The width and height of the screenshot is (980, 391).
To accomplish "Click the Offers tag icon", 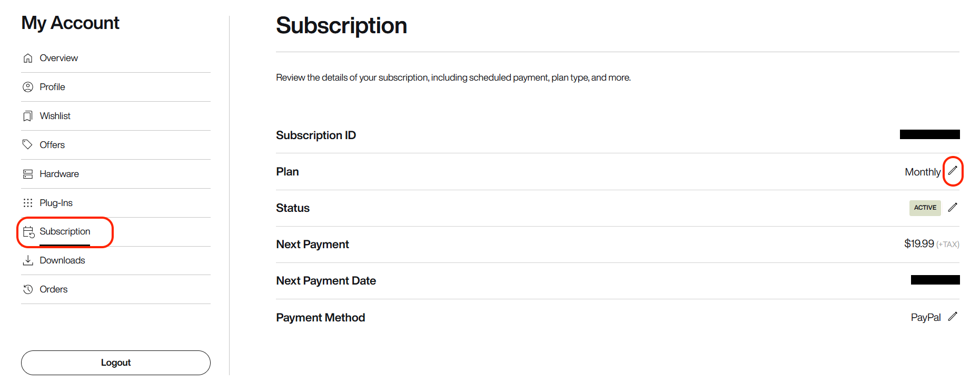I will 28,144.
